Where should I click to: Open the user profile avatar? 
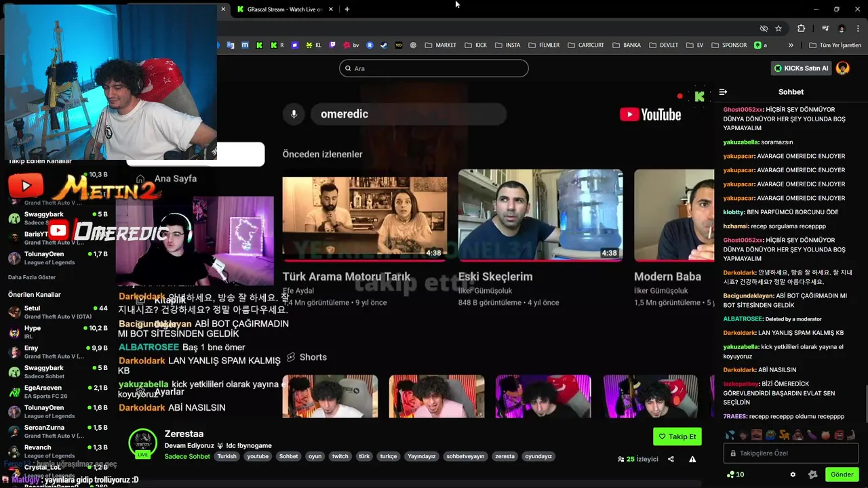843,68
